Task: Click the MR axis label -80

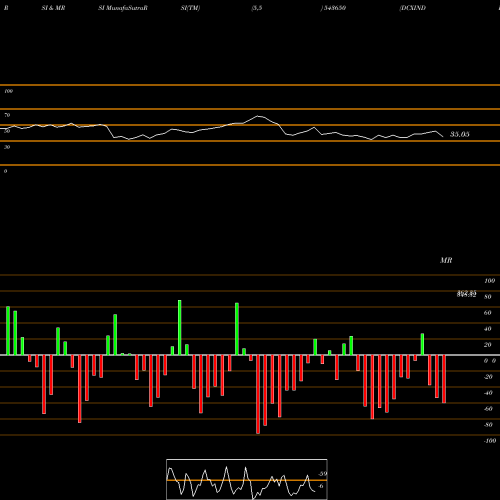Action: tap(488, 425)
